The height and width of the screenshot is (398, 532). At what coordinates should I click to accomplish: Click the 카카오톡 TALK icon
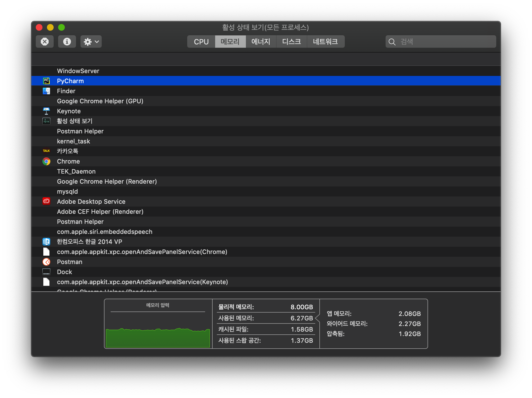point(46,151)
